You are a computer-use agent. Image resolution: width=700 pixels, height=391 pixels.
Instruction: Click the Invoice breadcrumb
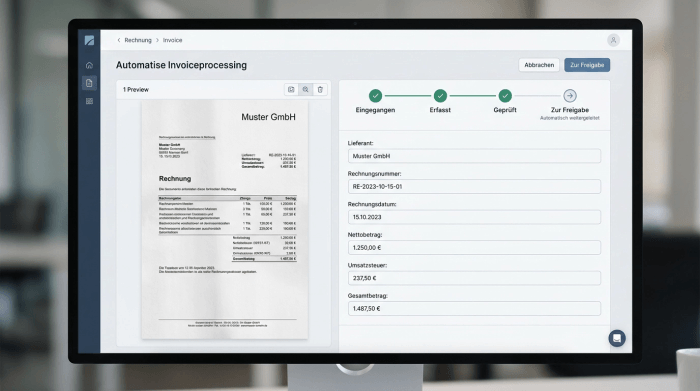(x=172, y=40)
